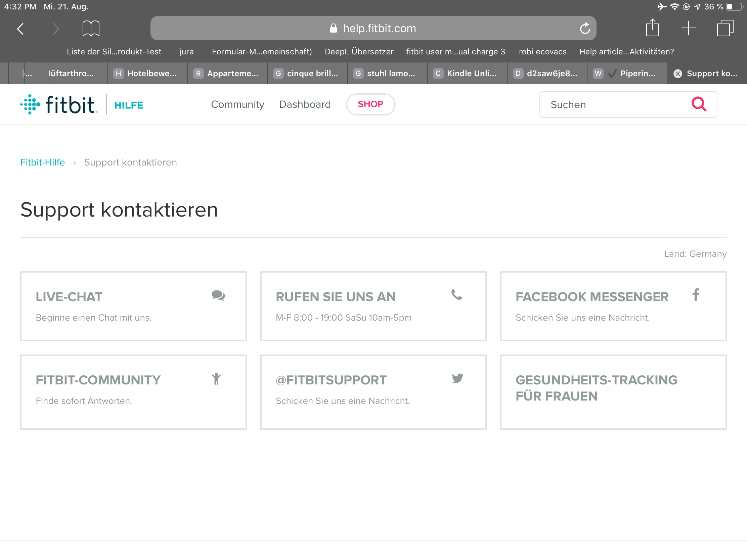Open the robi ecovacs bookmark

coord(542,52)
